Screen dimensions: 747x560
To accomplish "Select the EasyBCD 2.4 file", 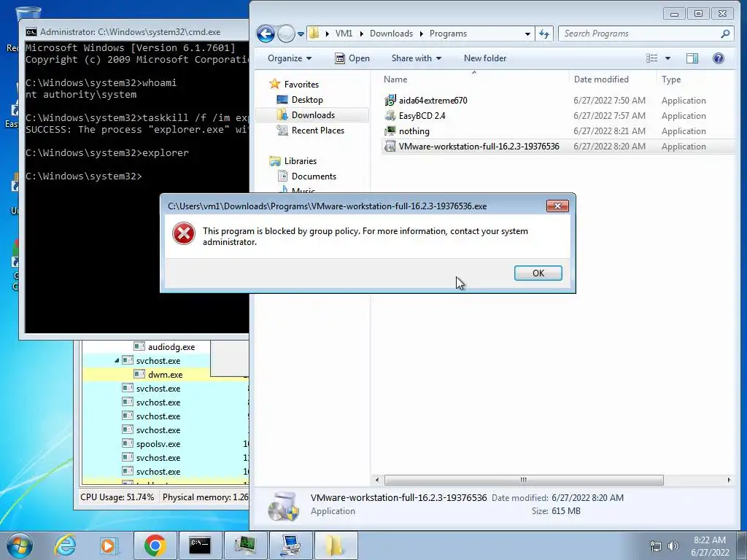I will tap(422, 116).
